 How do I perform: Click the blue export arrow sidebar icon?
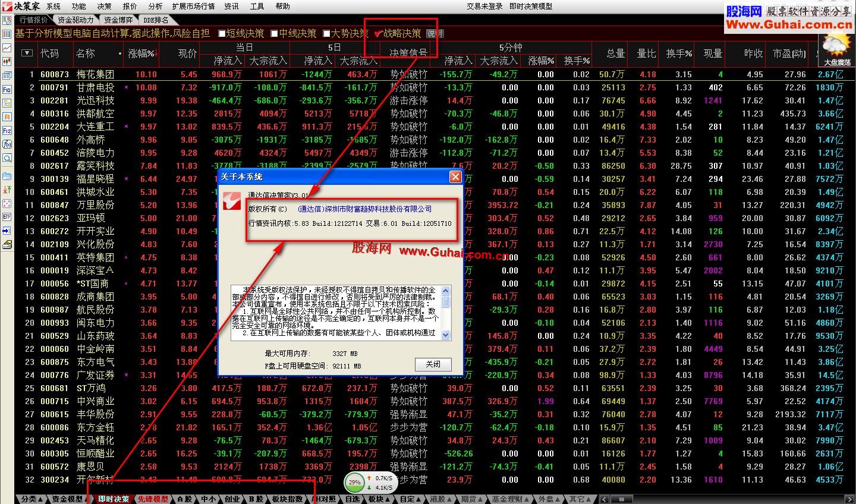7,231
